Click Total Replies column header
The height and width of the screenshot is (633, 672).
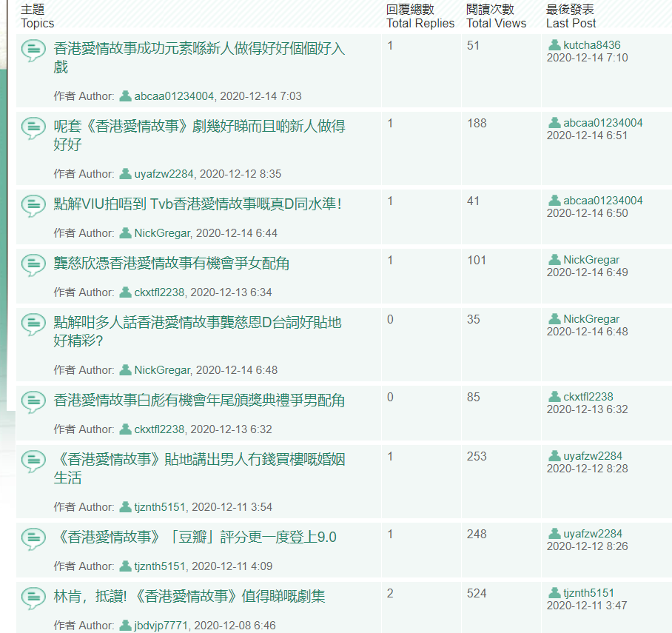coord(420,16)
